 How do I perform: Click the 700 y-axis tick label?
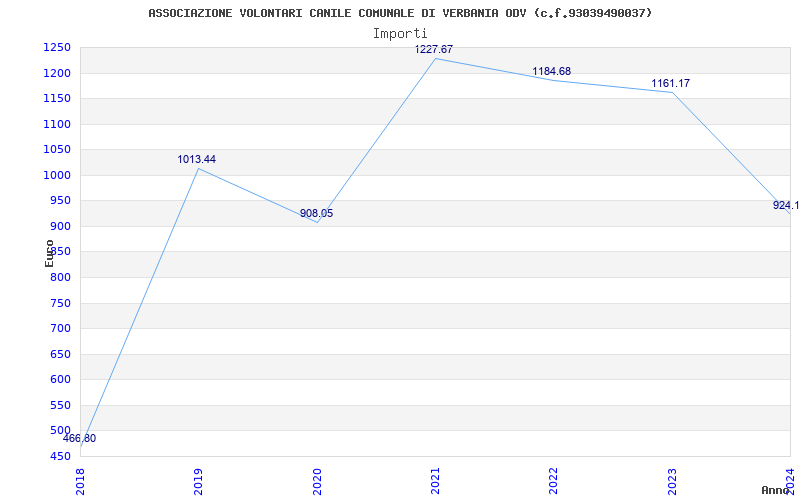60,329
